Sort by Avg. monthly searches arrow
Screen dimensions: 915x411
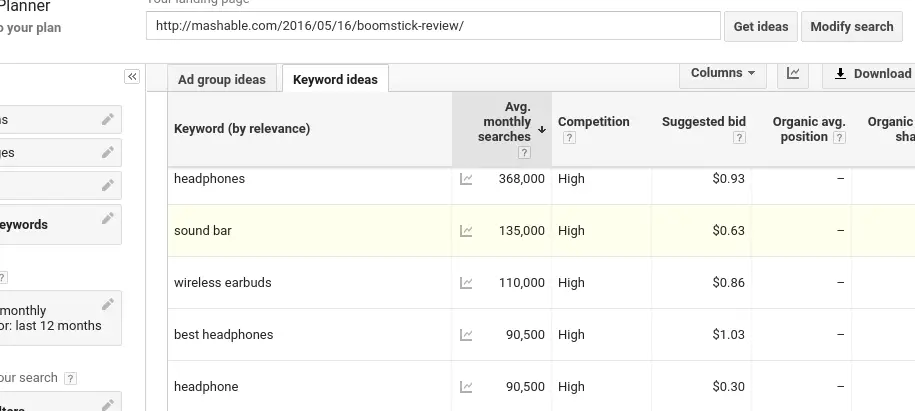[542, 130]
